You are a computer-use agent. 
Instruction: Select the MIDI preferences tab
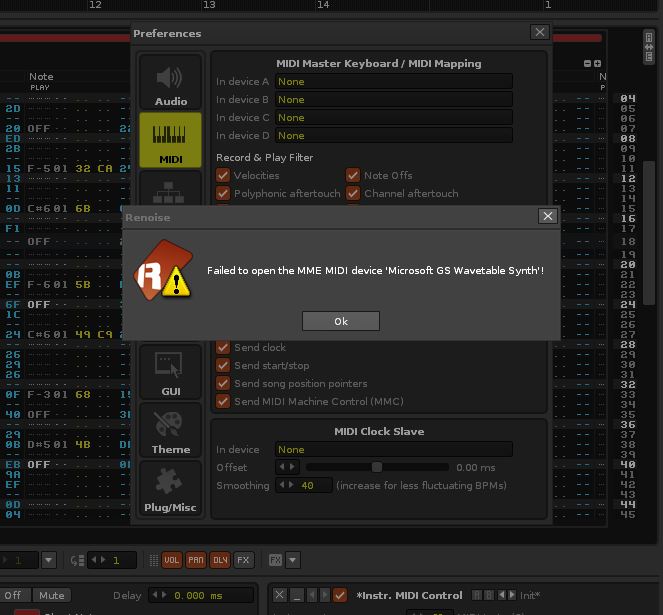pyautogui.click(x=170, y=140)
